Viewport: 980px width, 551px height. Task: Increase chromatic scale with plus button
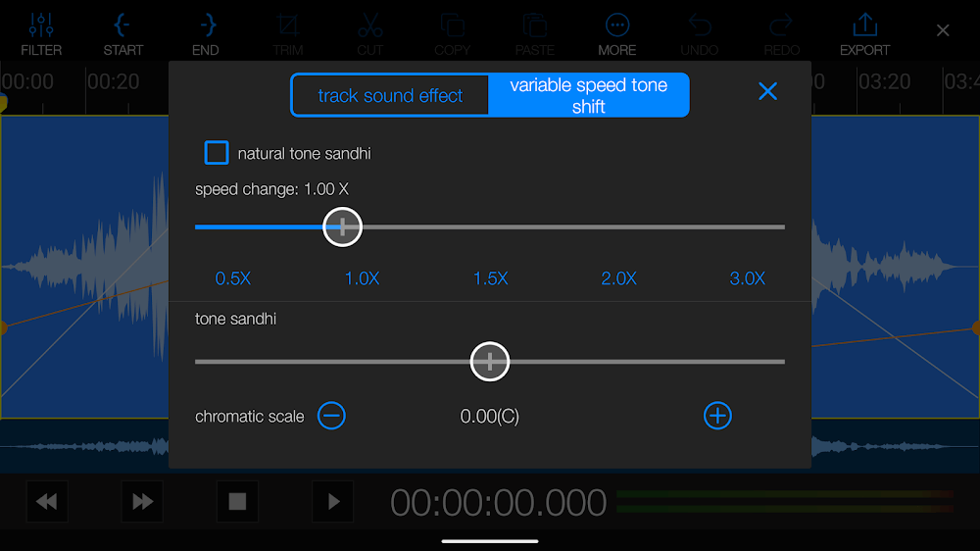717,416
